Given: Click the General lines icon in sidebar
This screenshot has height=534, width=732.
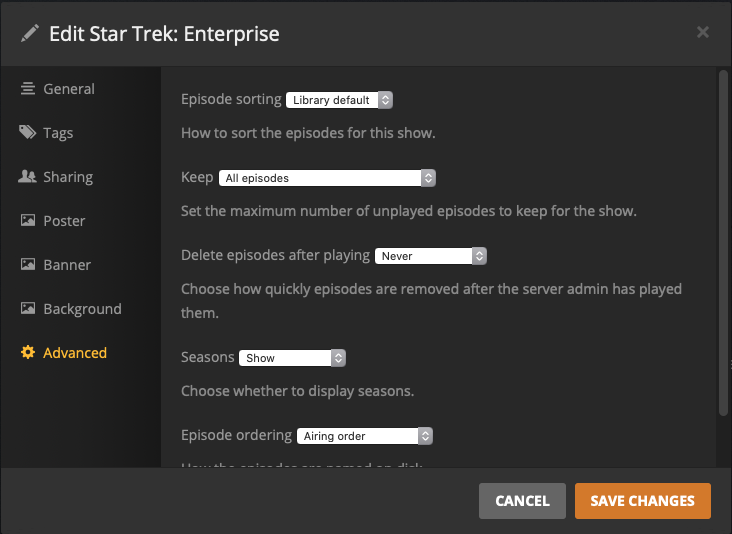Looking at the screenshot, I should (28, 89).
